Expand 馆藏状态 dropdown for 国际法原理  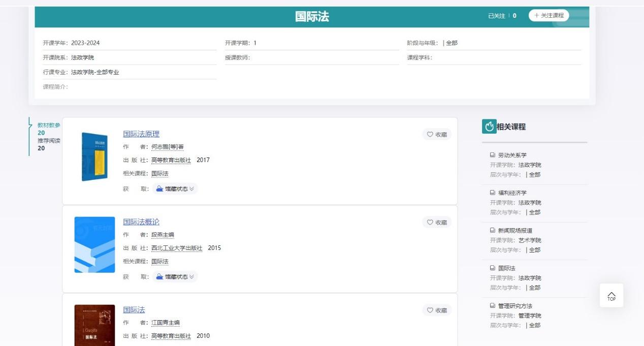[x=175, y=189]
